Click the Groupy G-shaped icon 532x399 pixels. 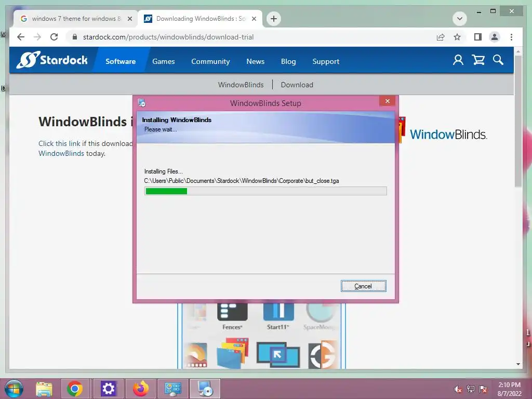(322, 355)
